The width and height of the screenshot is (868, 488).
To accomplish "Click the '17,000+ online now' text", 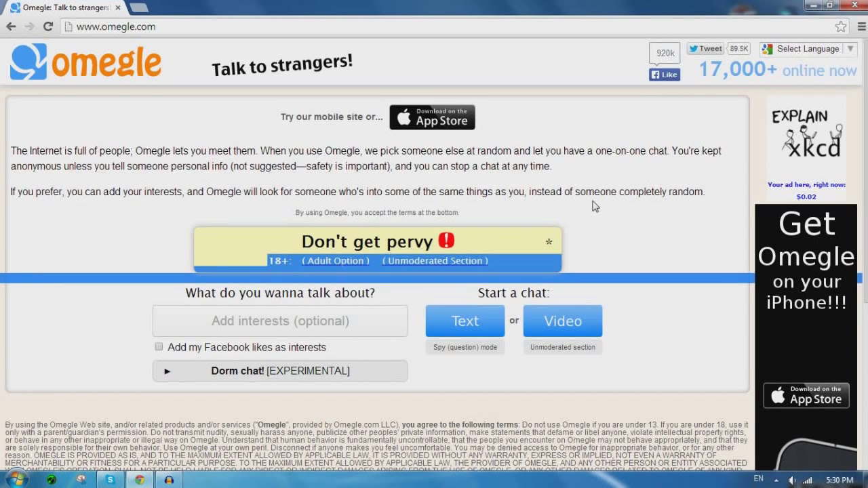I will point(778,70).
